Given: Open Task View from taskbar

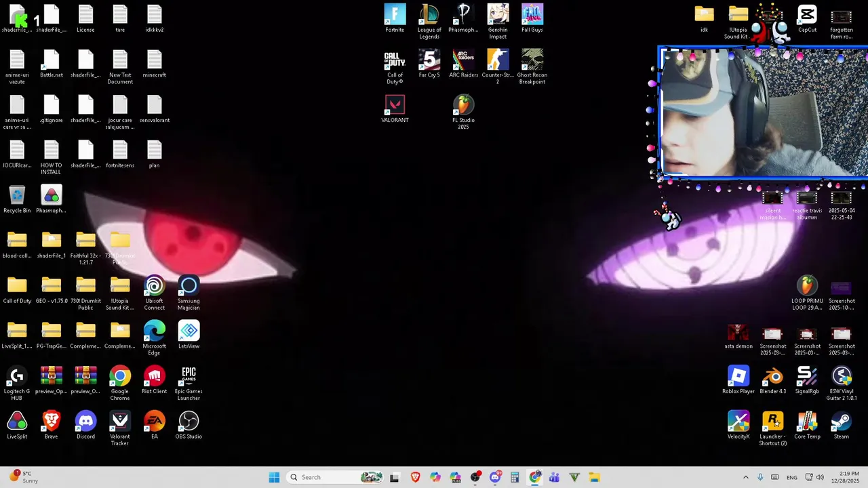Looking at the screenshot, I should pos(395,477).
